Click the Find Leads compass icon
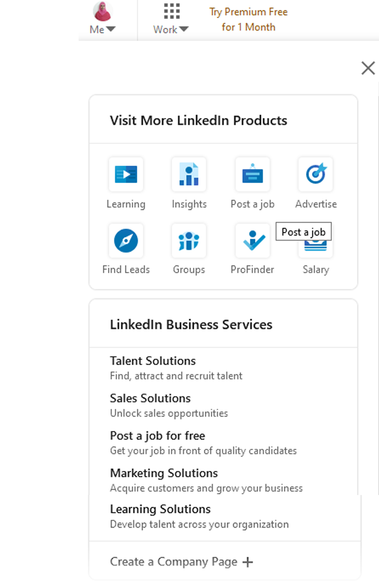 pyautogui.click(x=126, y=241)
